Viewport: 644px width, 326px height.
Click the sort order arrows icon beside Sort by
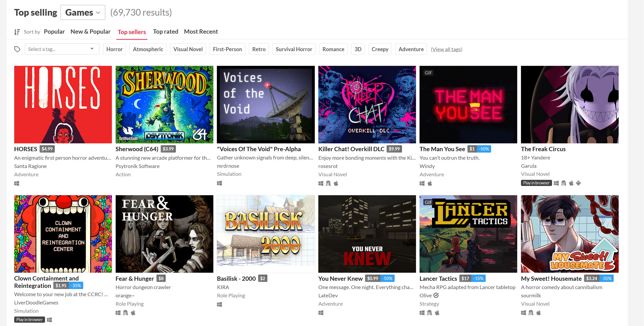click(17, 32)
